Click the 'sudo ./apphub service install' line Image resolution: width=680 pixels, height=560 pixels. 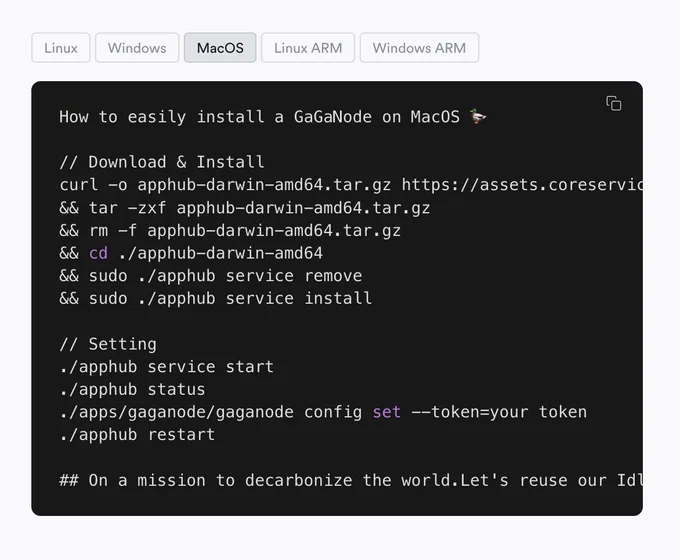tap(216, 298)
